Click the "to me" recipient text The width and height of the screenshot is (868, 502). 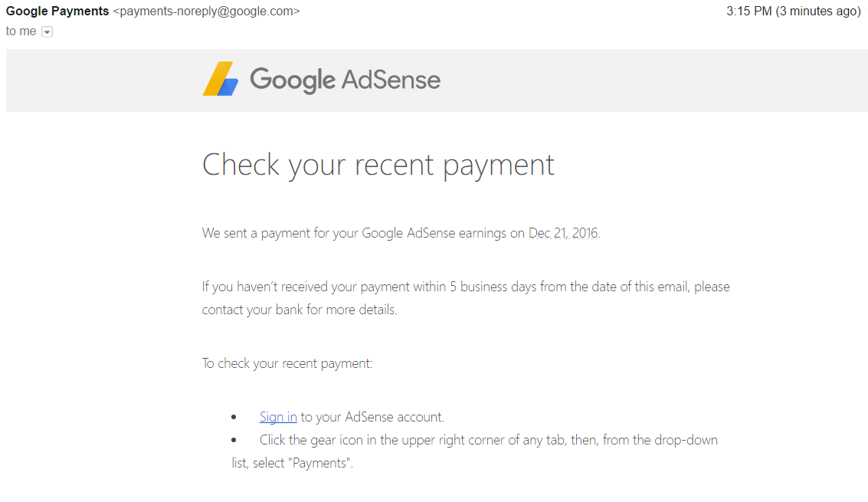pos(21,31)
